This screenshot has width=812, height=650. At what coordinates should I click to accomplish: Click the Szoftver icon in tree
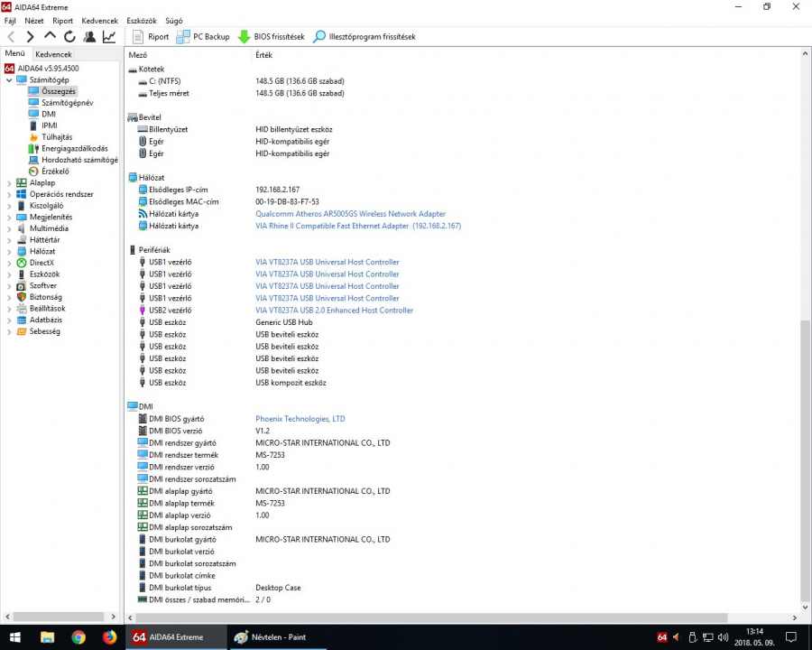pyautogui.click(x=22, y=285)
